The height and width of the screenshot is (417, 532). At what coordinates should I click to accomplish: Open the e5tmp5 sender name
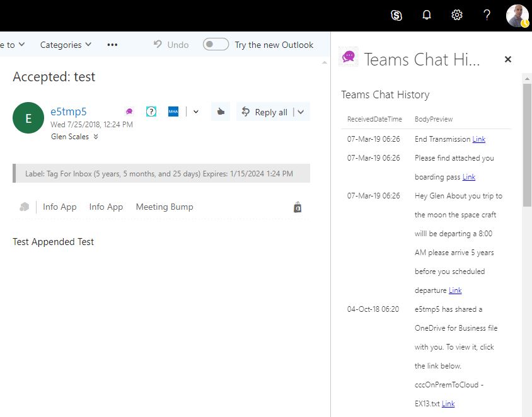point(69,111)
